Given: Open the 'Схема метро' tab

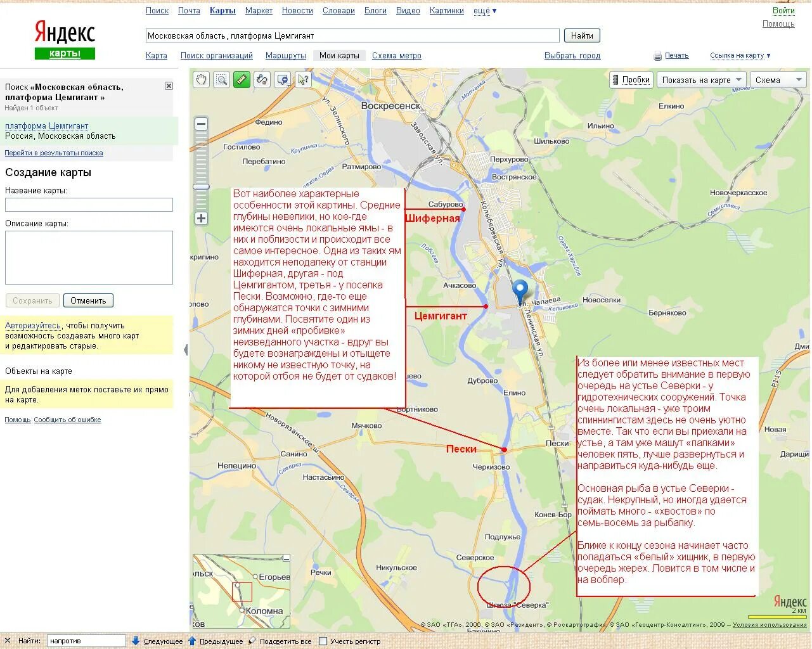Looking at the screenshot, I should 397,56.
